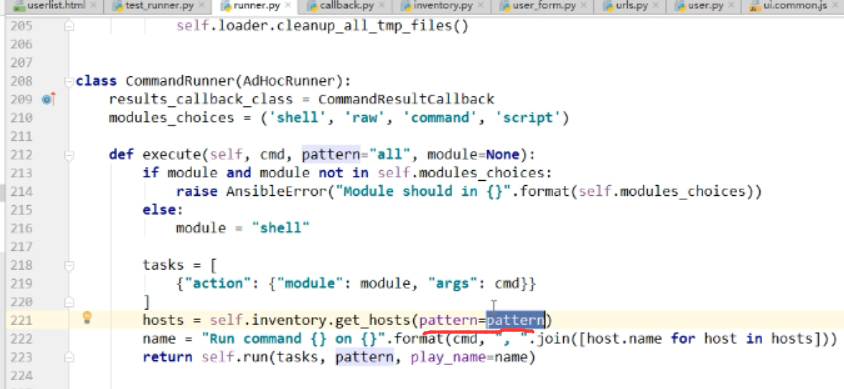The height and width of the screenshot is (389, 844).
Task: Click the "Run command {} on {}" string
Action: coord(293,338)
